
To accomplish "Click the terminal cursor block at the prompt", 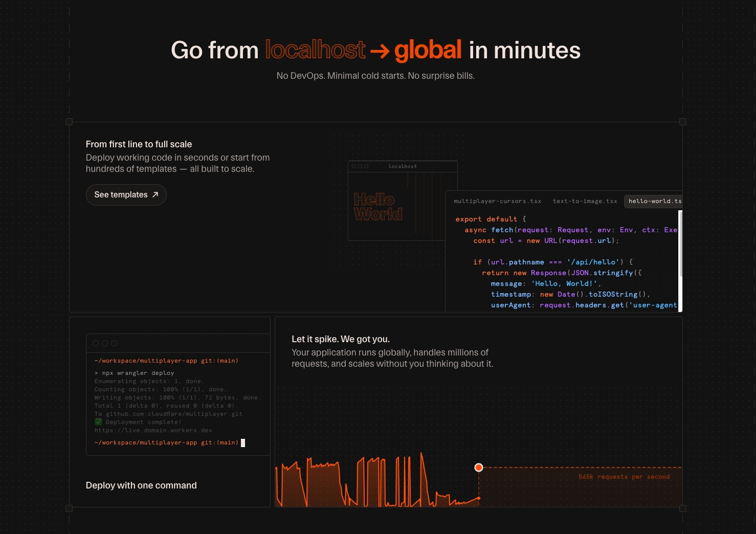I will (x=243, y=443).
